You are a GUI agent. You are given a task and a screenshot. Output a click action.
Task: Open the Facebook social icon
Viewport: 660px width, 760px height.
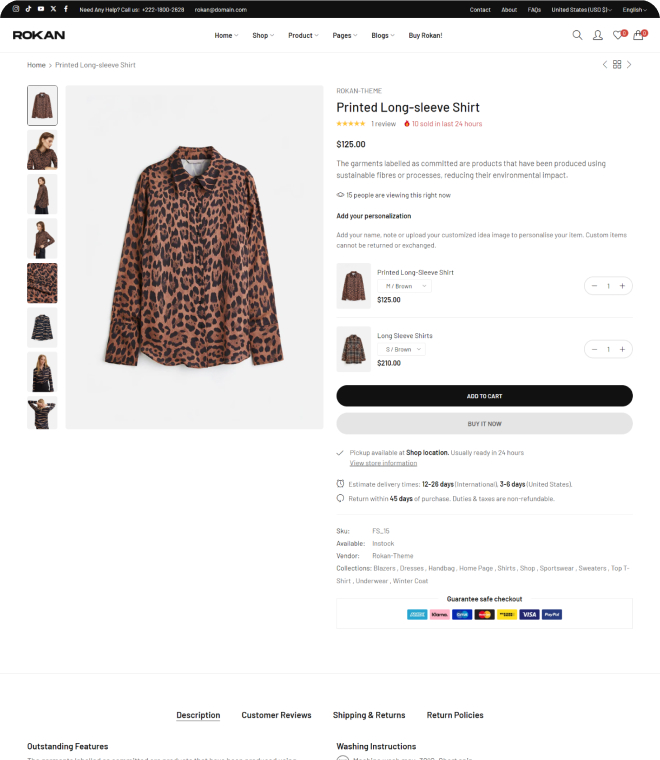(65, 9)
